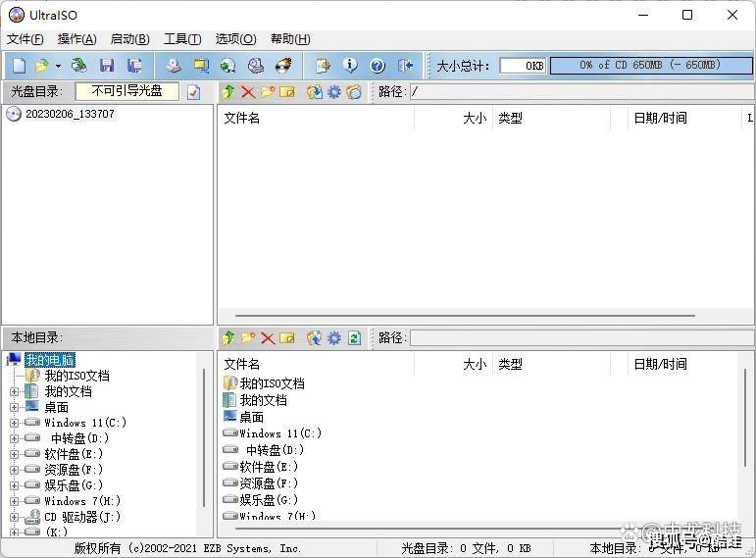Click the Add files toolbar icon
Viewport: 756px width, 558px height.
coord(323,66)
